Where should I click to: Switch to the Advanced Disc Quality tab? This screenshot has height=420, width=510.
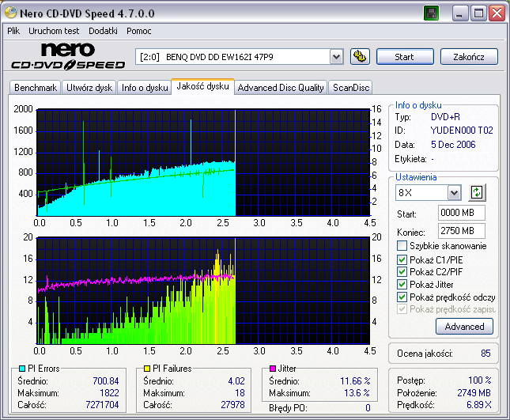tap(281, 88)
